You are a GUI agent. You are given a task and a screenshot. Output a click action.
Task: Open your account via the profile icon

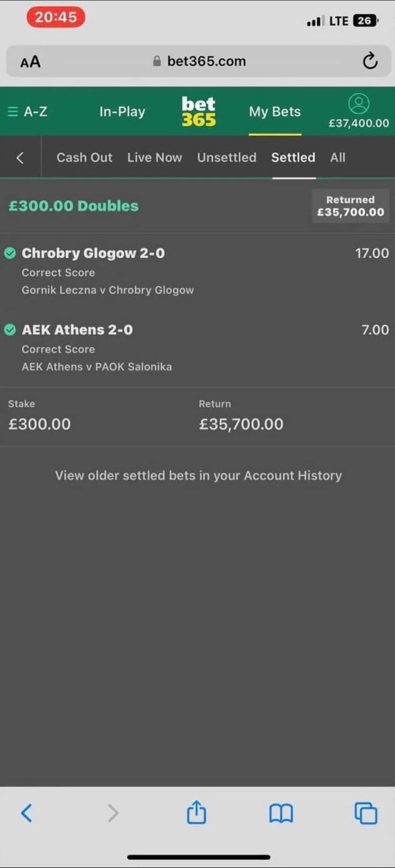(359, 104)
